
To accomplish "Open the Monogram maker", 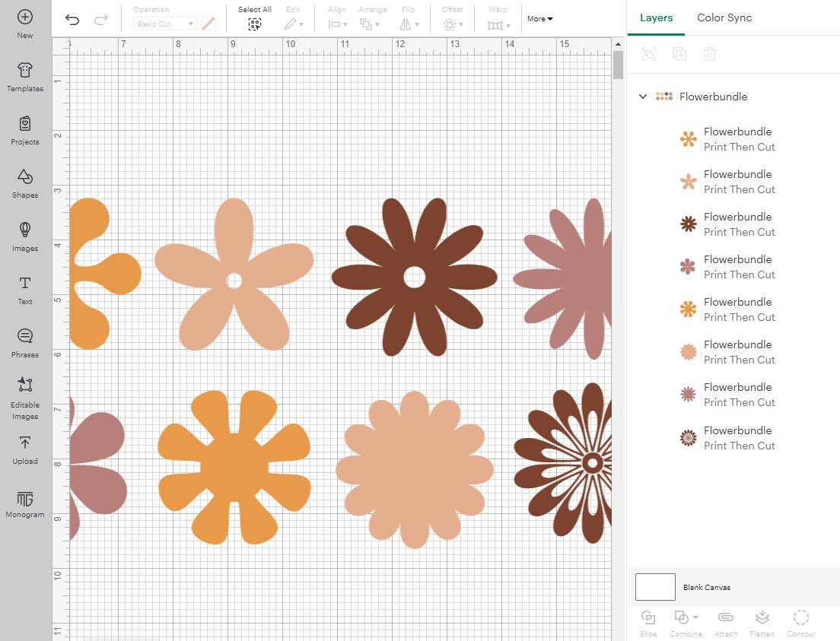I will click(x=24, y=503).
